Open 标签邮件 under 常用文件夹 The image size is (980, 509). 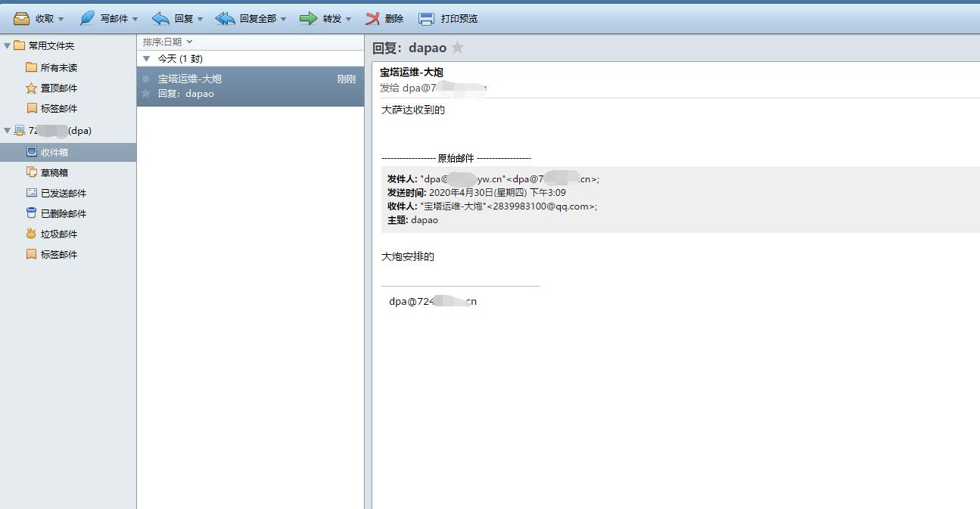pyautogui.click(x=59, y=108)
